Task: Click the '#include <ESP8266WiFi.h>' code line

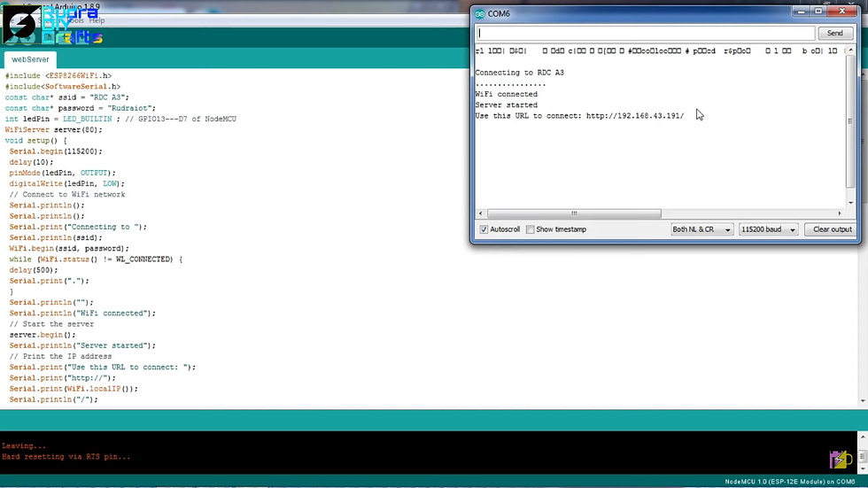Action: point(58,76)
